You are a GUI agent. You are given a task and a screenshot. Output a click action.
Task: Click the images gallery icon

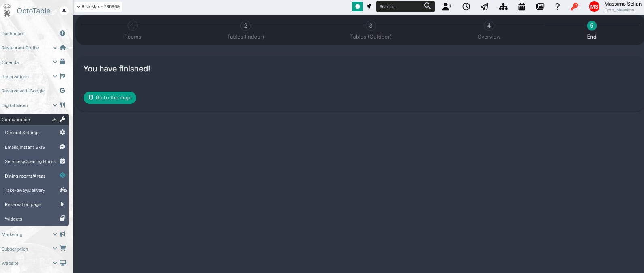click(x=540, y=6)
